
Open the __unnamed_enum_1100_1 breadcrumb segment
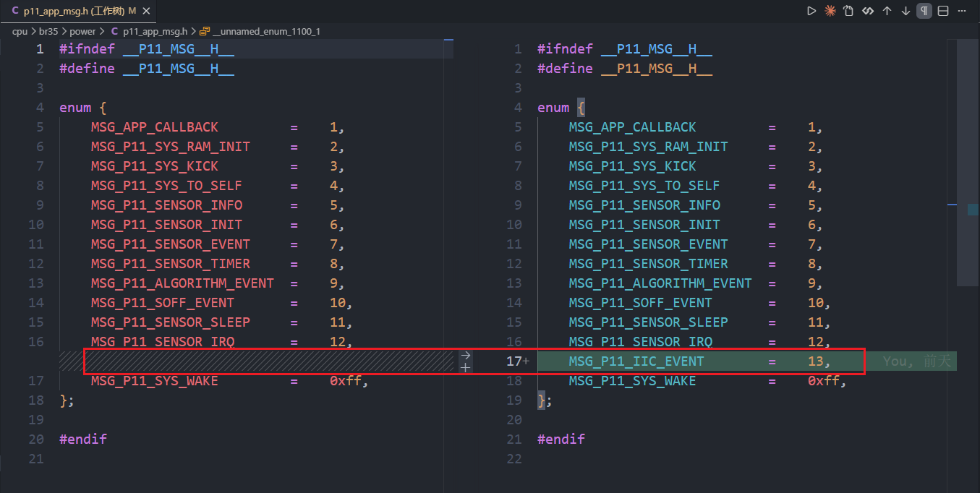pos(267,32)
